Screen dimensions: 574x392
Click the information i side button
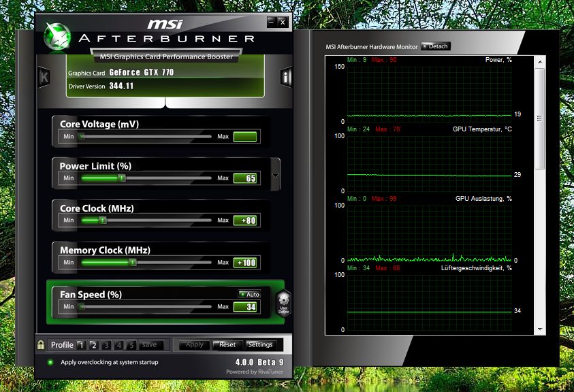coord(286,77)
